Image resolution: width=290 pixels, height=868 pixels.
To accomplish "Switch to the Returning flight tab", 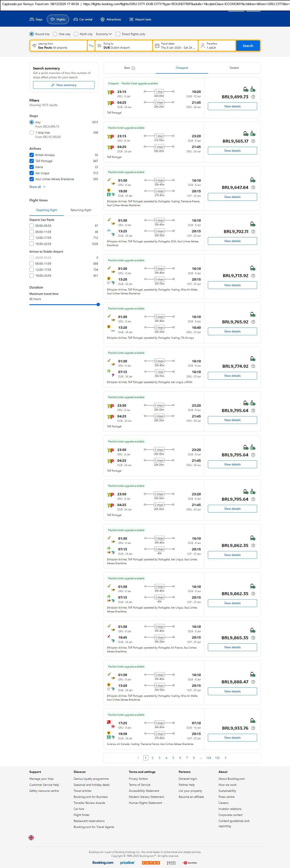I will pos(81,210).
